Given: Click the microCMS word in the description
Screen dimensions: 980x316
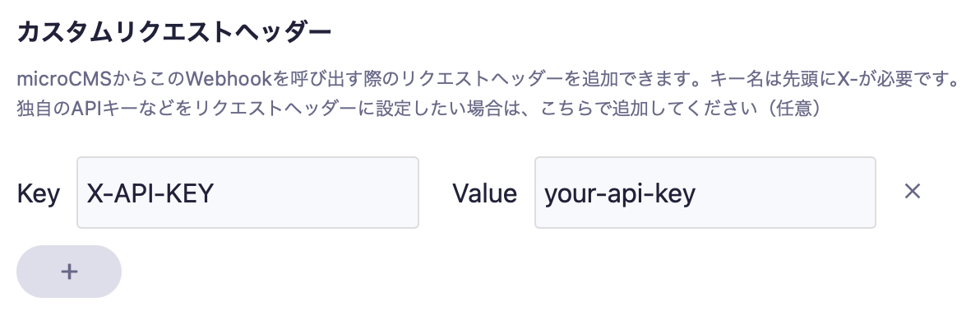Looking at the screenshot, I should coord(64,80).
